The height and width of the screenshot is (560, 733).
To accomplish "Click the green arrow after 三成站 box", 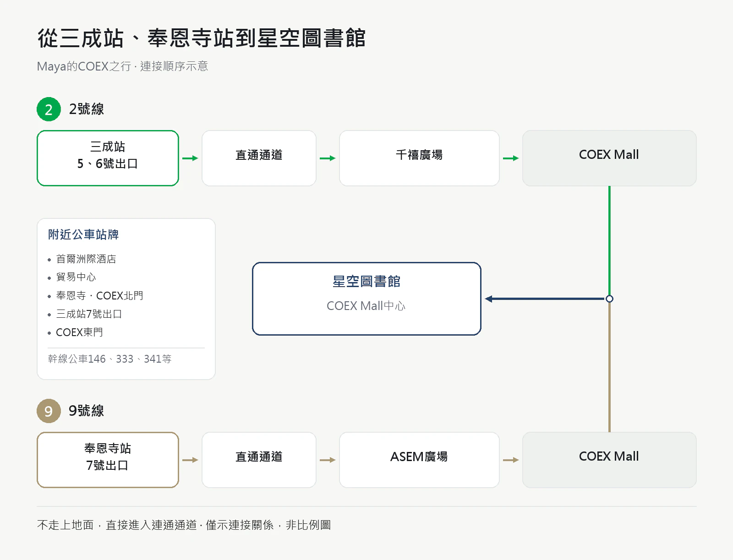I will click(190, 158).
